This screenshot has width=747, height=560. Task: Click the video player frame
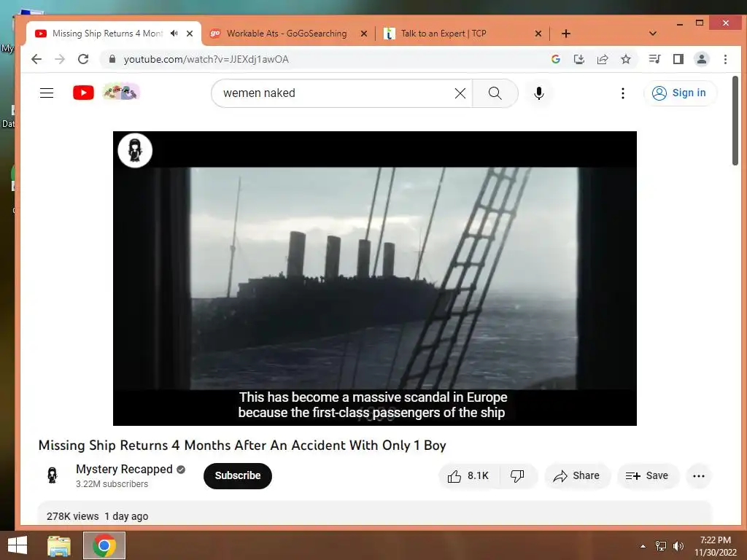coord(374,278)
